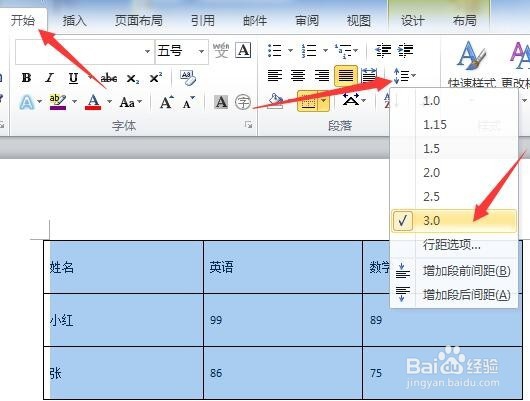The image size is (530, 401).
Task: Open the font name combo box
Action: coord(85,51)
